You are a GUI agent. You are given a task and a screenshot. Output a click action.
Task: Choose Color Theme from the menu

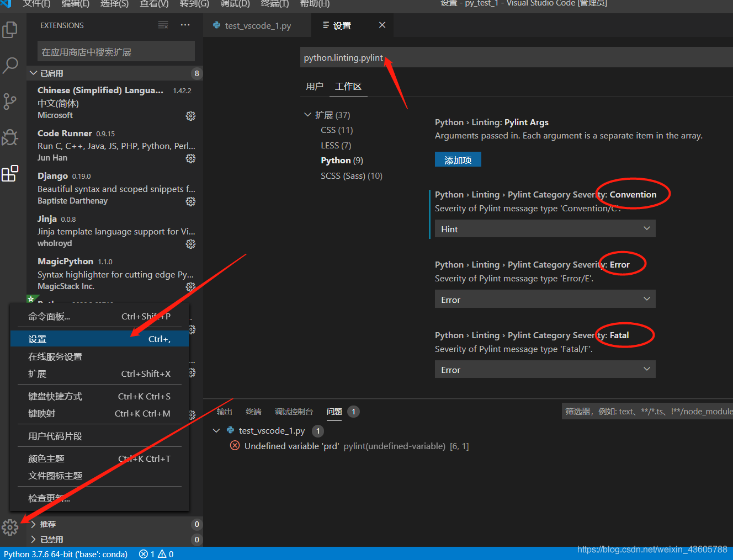coord(99,458)
